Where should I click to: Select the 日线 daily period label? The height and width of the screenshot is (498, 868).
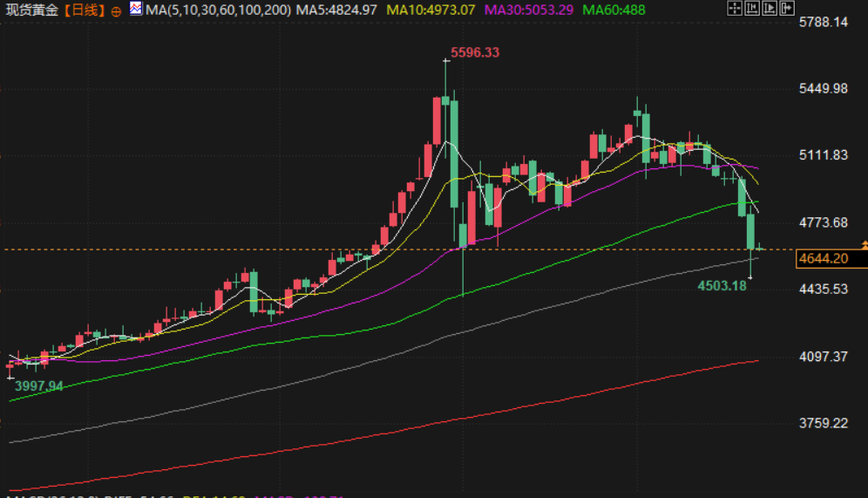(85, 10)
